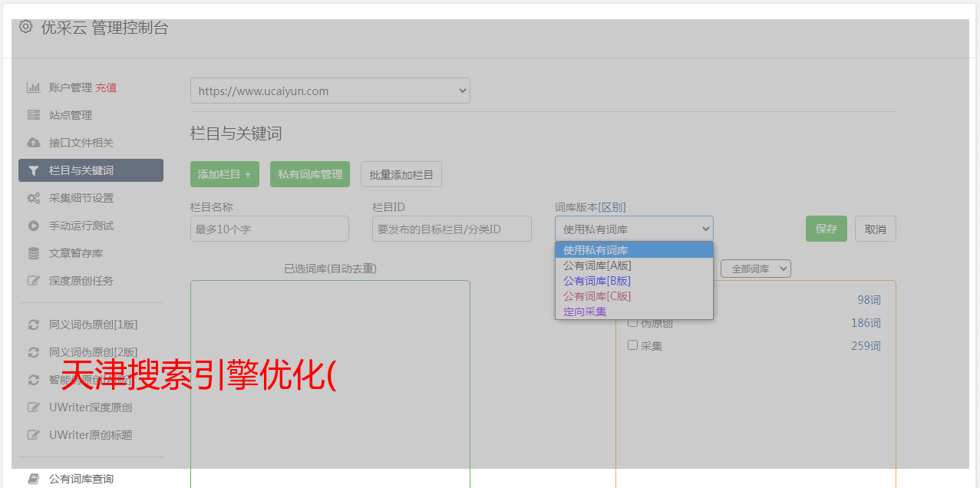Click the edit icon for UWriter原创标题
Image resolution: width=980 pixels, height=488 pixels.
[33, 435]
